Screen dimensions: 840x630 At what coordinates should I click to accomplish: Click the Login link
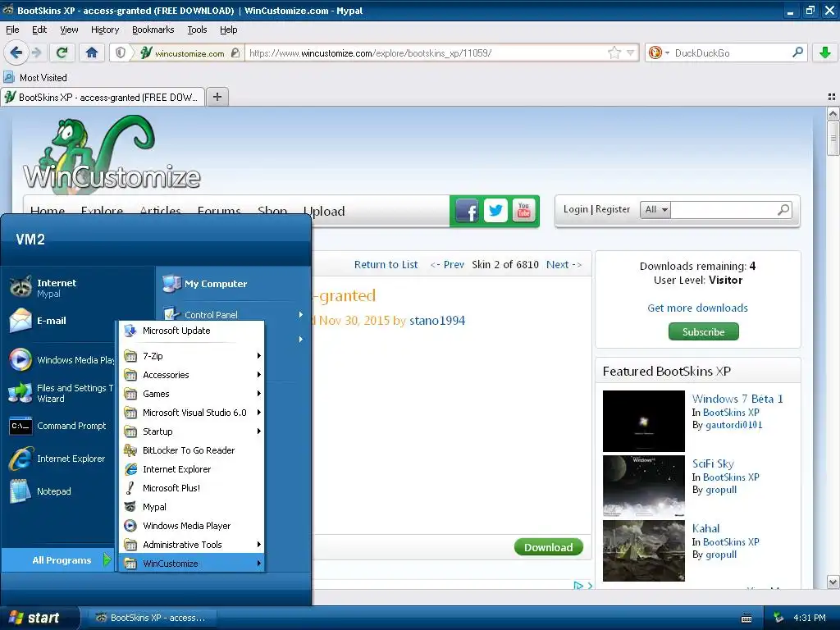coord(575,209)
